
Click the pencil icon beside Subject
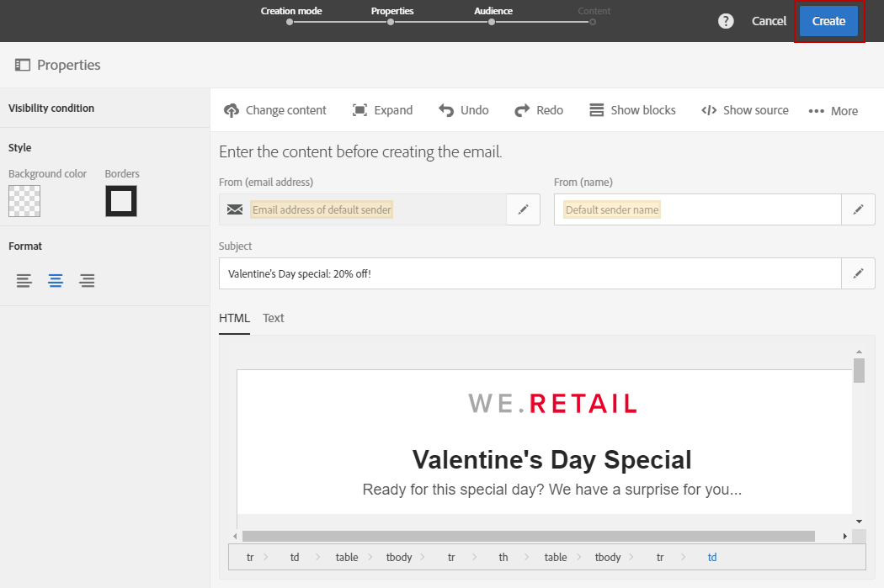pyautogui.click(x=858, y=273)
